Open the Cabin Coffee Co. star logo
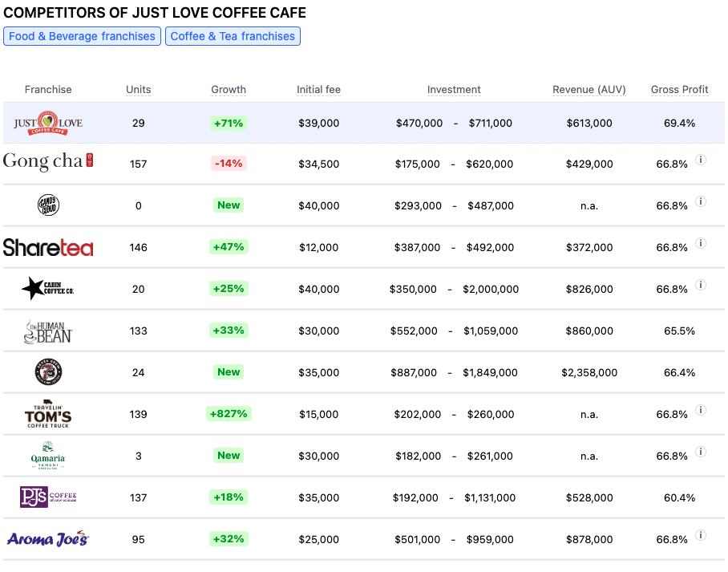 coord(48,289)
